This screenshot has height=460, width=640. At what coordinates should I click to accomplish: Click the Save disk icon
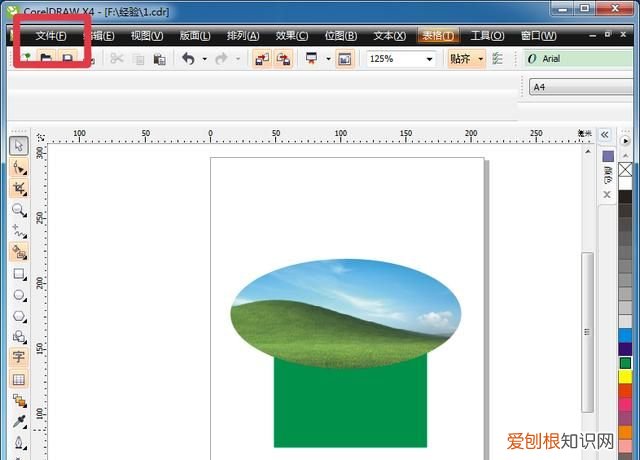click(x=67, y=58)
